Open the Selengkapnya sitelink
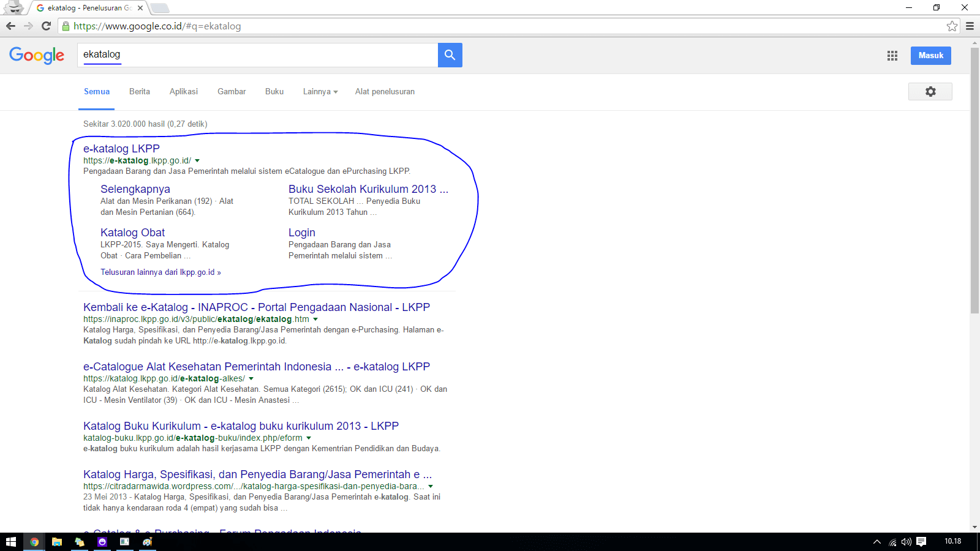The image size is (980, 551). point(135,189)
